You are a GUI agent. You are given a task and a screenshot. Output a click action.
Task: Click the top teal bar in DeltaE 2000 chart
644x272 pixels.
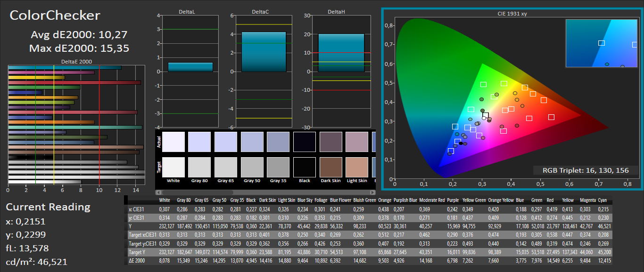[65, 67]
